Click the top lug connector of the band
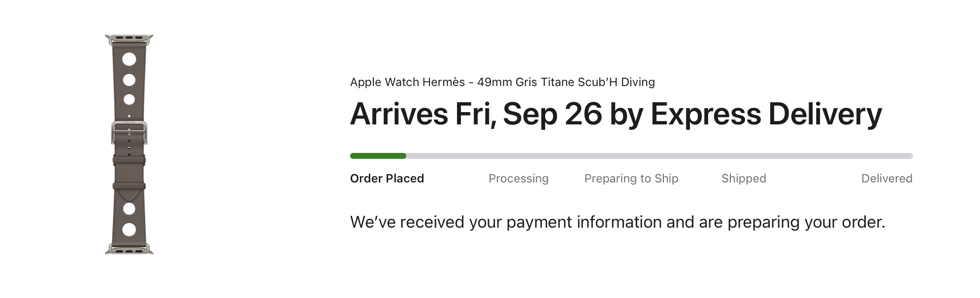This screenshot has height=298, width=980. (x=129, y=37)
